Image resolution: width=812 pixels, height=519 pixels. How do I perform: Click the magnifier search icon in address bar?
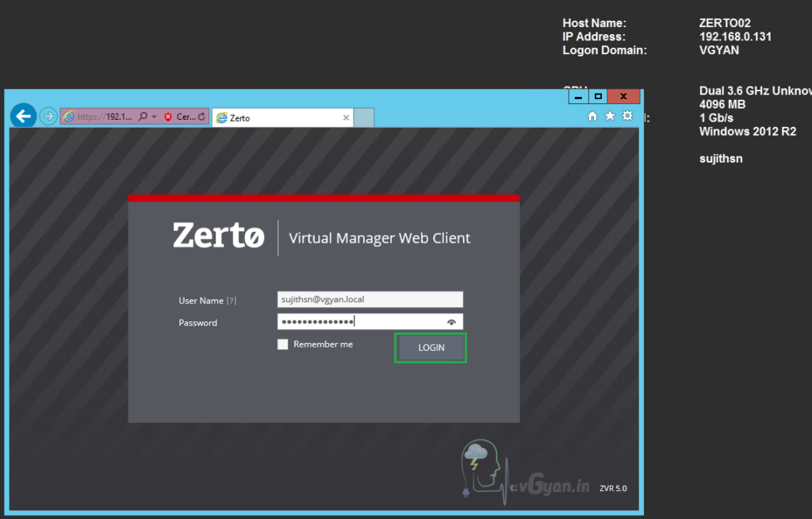coord(142,115)
